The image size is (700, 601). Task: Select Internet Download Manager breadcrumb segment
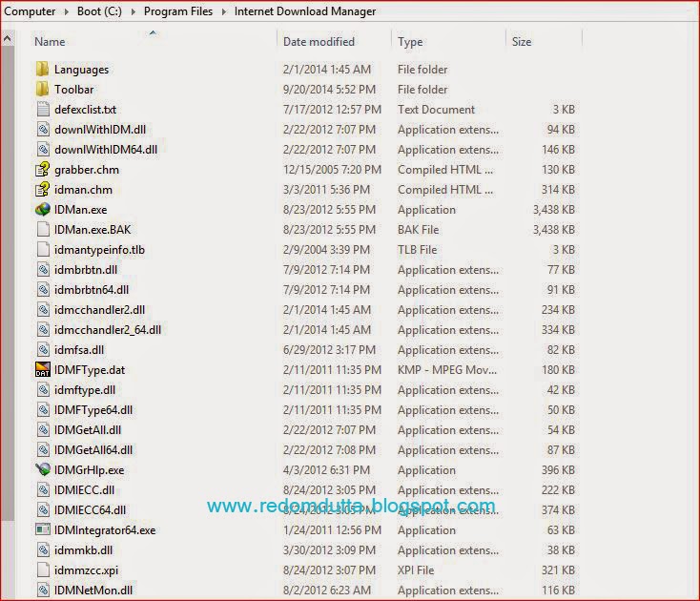[305, 11]
